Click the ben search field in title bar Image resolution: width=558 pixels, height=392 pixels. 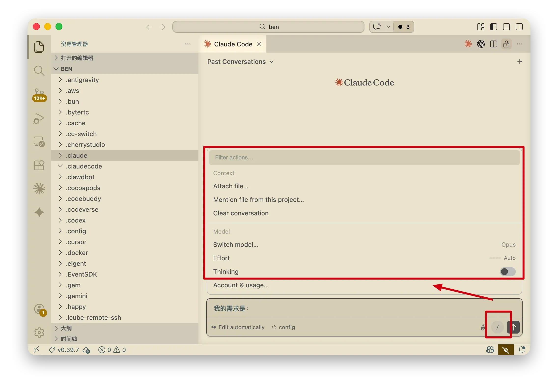click(268, 27)
